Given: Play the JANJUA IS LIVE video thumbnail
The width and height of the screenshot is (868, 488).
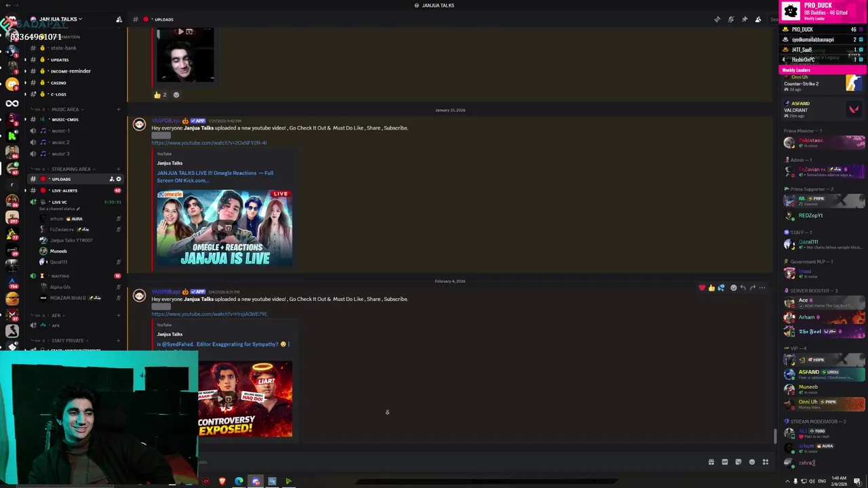Looking at the screenshot, I should click(224, 228).
